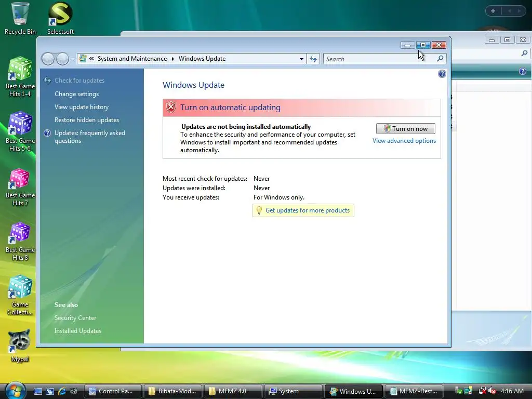
Task: Launch the Mypal raccoon browser shortcut
Action: [x=20, y=346]
